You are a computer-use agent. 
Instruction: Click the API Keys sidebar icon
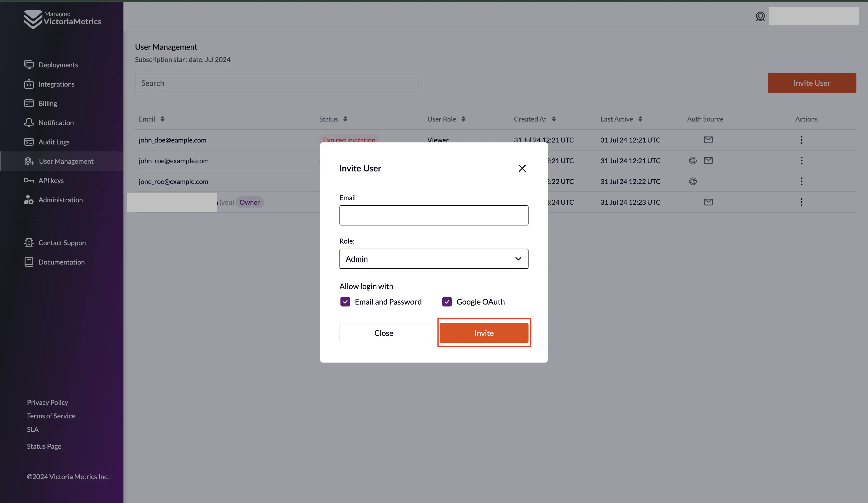coord(29,180)
